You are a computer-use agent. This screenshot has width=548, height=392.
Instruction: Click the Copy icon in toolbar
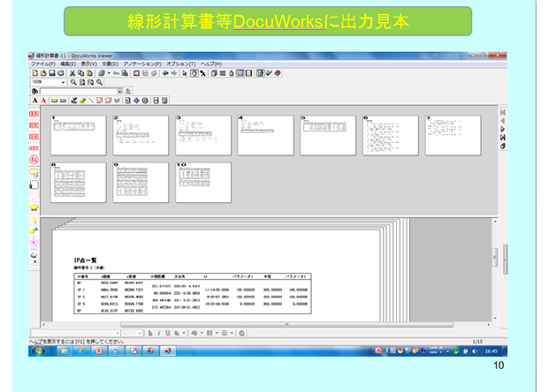[80, 73]
